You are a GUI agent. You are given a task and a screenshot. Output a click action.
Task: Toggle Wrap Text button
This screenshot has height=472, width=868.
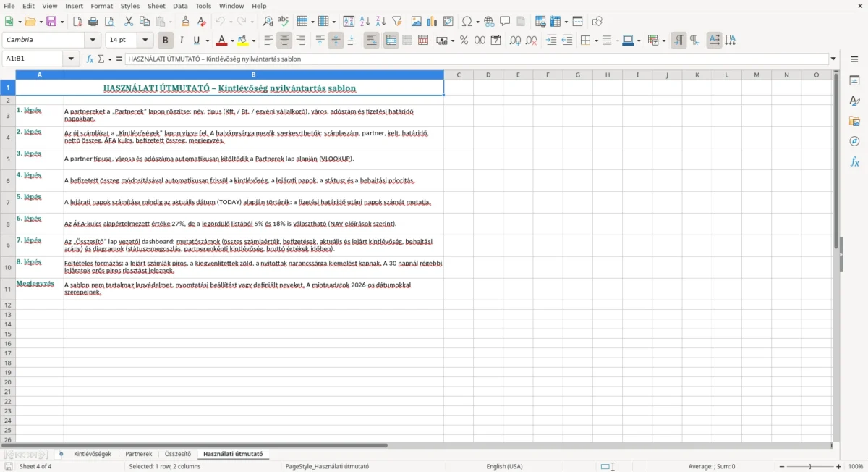(372, 41)
